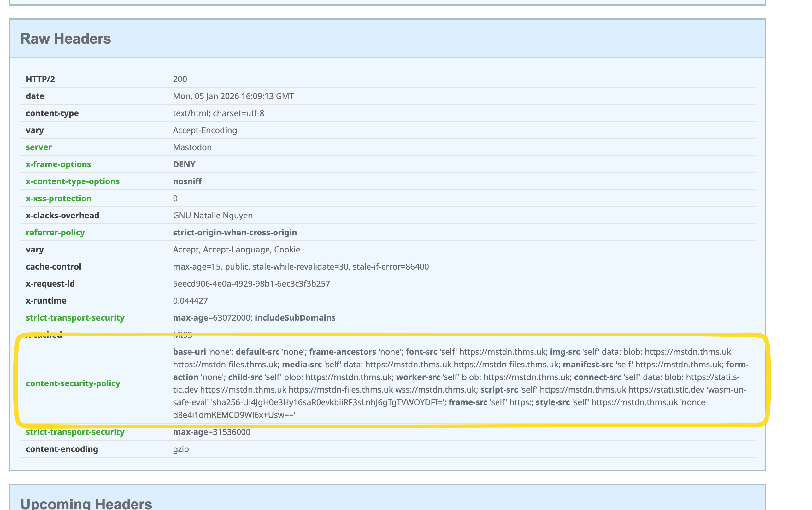Click the DENY value

(x=184, y=164)
